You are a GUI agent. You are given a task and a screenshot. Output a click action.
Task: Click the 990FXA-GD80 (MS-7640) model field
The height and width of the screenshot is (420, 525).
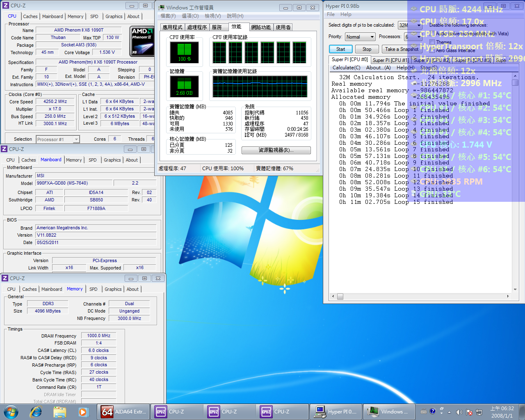point(73,183)
